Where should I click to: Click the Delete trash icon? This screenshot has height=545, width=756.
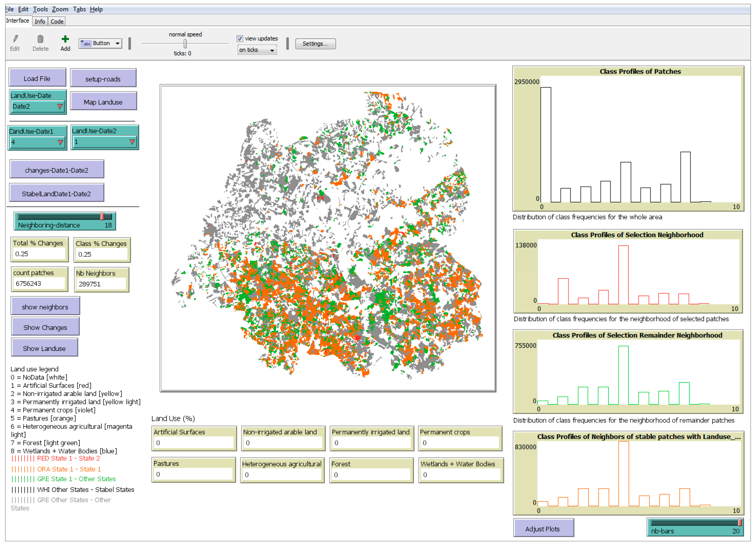40,39
